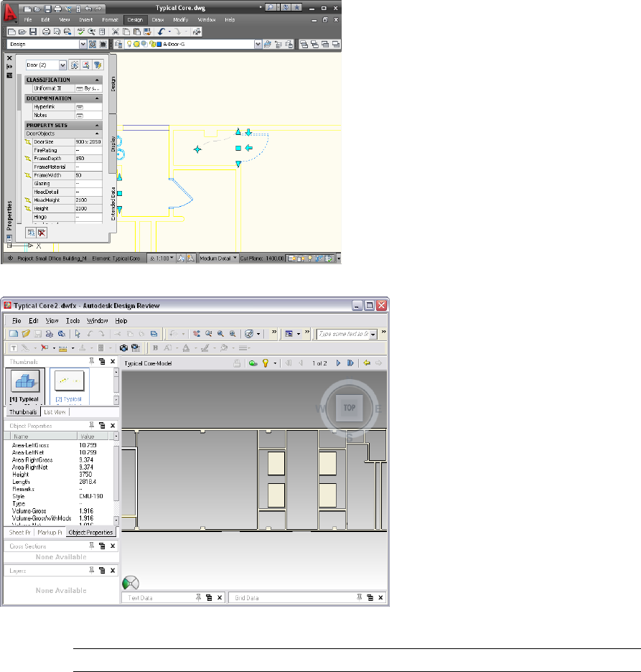
Task: Click InfoCenter search binoculars icon in title bar
Action: [x=271, y=8]
